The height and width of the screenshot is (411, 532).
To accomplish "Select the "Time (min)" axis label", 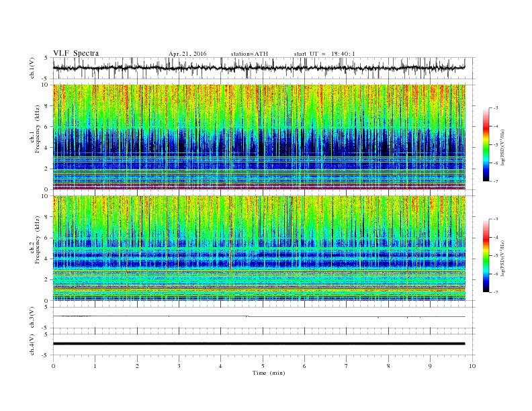I will pyautogui.click(x=269, y=373).
